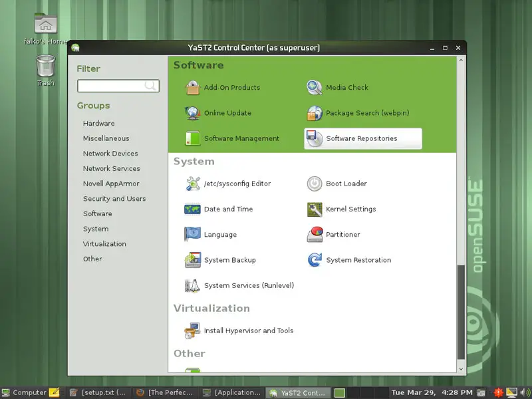Click the Online Update label
The height and width of the screenshot is (399, 532).
227,113
